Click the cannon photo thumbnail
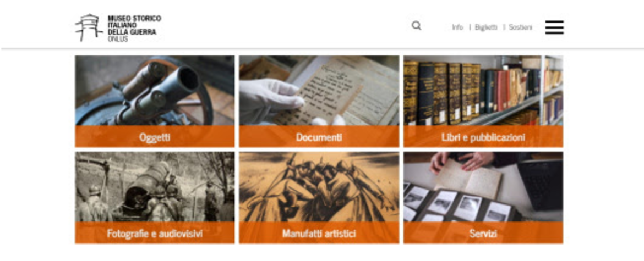The width and height of the screenshot is (644, 261). (x=155, y=91)
